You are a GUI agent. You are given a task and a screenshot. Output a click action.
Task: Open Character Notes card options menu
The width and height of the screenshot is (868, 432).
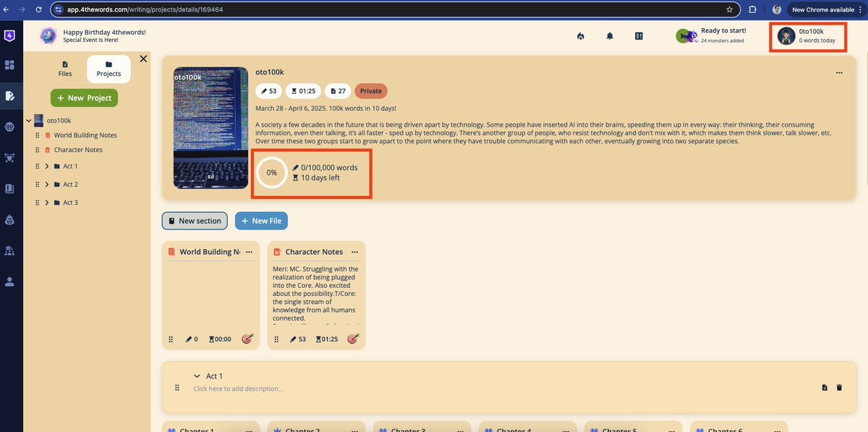354,252
